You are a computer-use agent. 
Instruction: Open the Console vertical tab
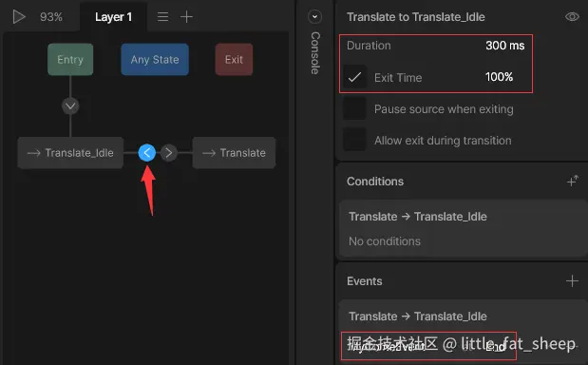coord(315,53)
